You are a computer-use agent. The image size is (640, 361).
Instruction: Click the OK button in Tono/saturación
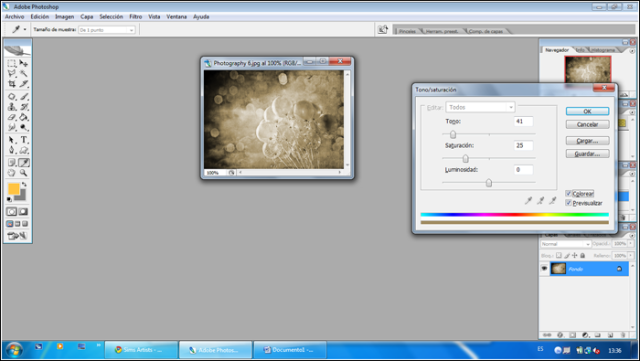587,111
